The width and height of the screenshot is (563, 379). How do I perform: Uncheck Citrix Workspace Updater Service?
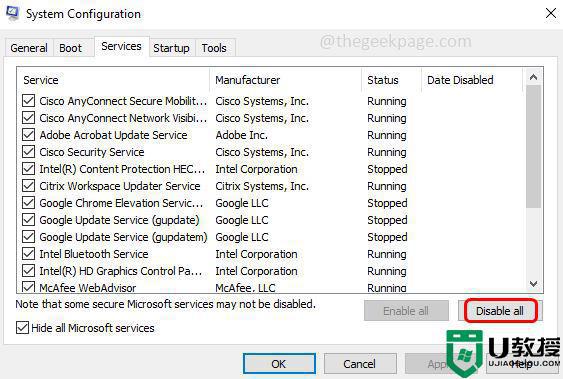click(28, 186)
